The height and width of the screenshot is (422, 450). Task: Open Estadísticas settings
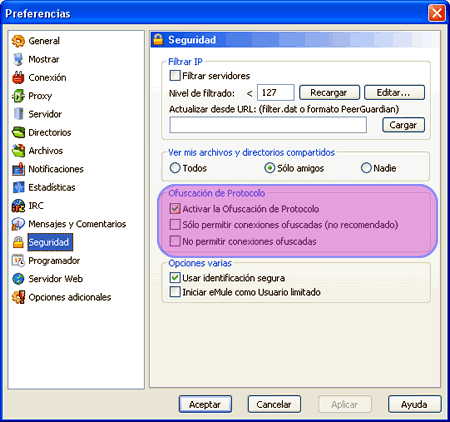tap(52, 187)
